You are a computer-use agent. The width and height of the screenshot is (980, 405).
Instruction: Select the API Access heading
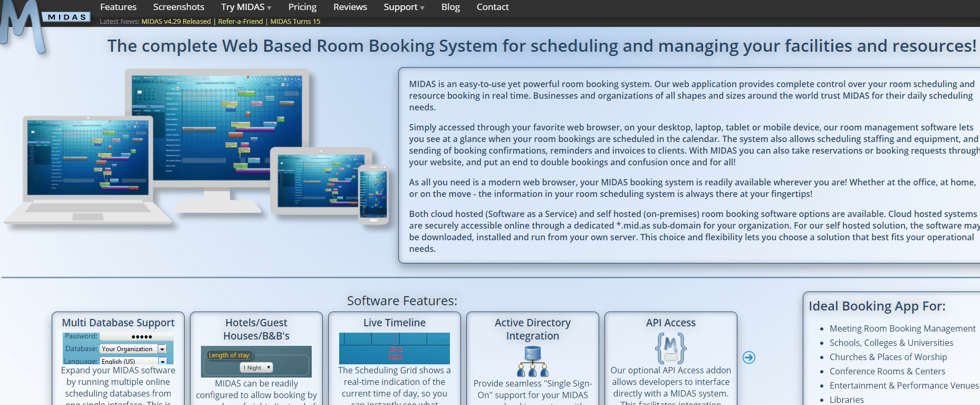(671, 323)
